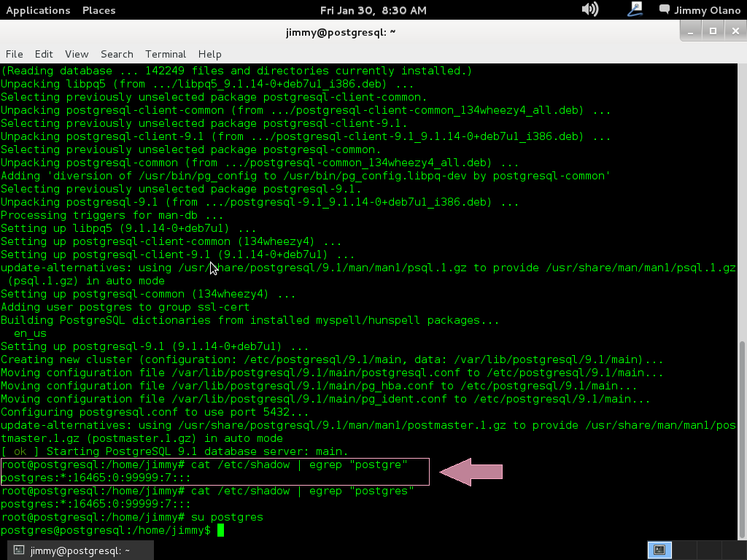Screen dimensions: 747x560
Task: Open the Terminal menu
Action: [166, 54]
